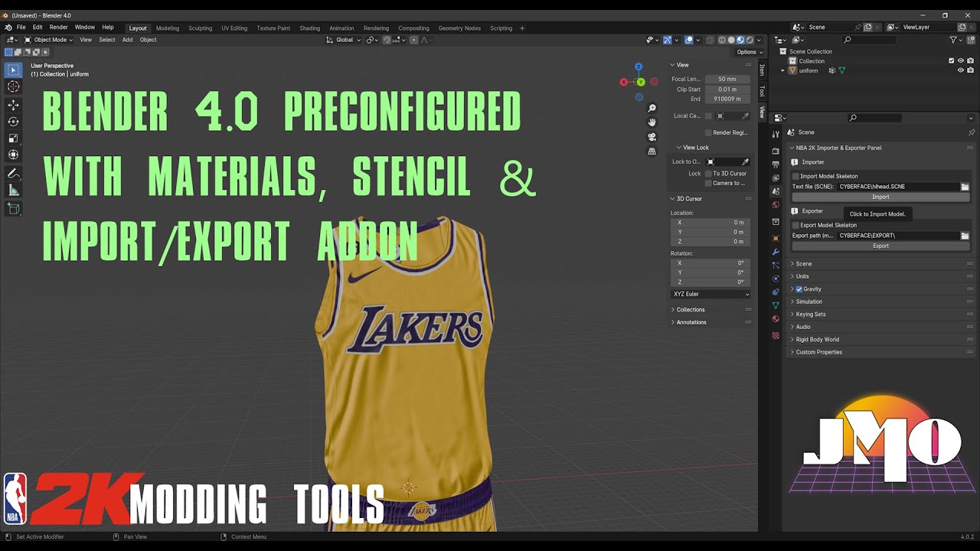
Task: Expand the Simulation panel
Action: pyautogui.click(x=880, y=302)
